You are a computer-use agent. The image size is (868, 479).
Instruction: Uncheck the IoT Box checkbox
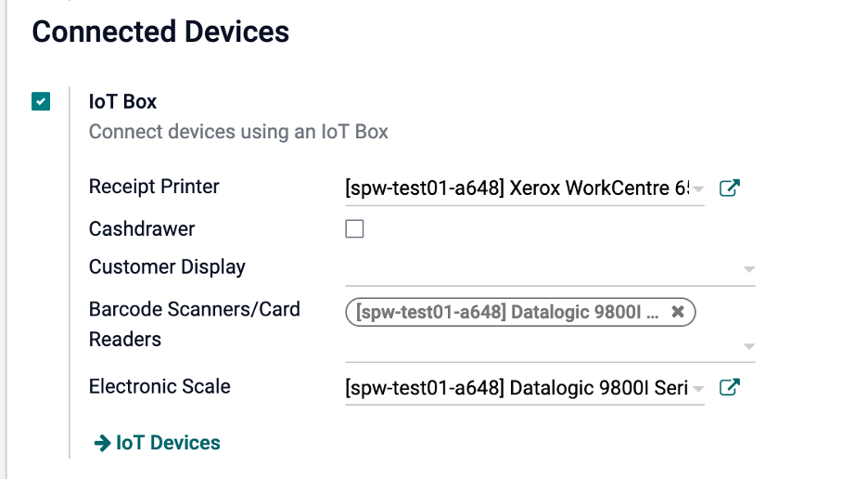pyautogui.click(x=41, y=101)
